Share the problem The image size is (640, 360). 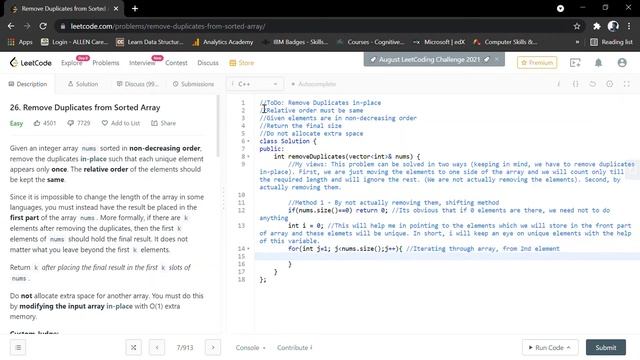(163, 123)
